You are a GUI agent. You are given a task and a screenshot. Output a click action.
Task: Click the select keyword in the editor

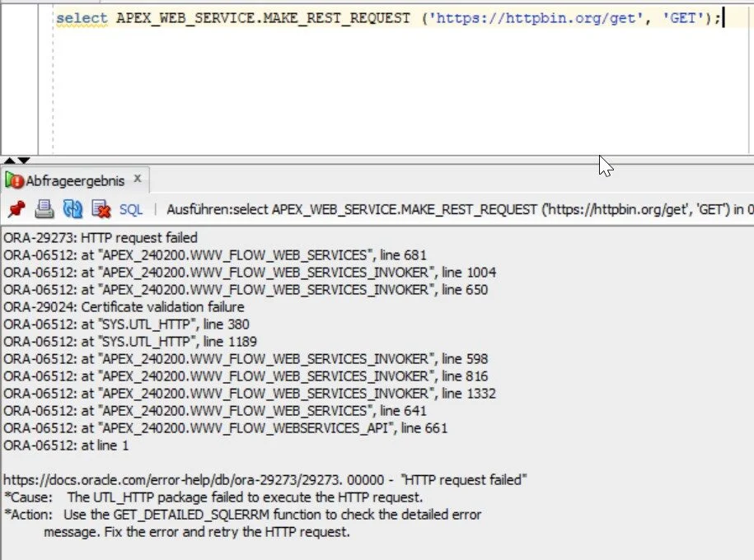[82, 18]
